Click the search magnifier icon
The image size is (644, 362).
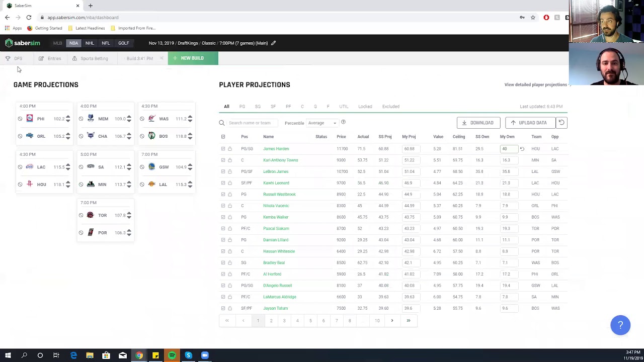[222, 123]
